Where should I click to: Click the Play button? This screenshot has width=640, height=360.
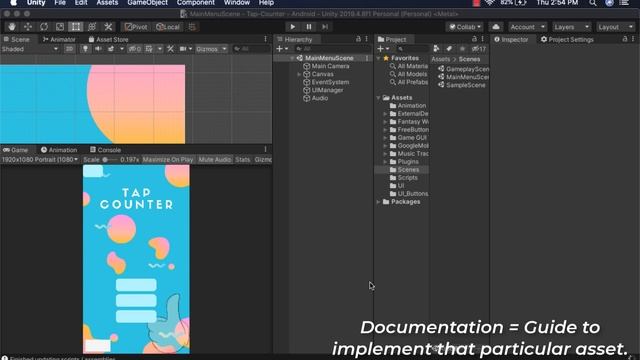click(293, 27)
